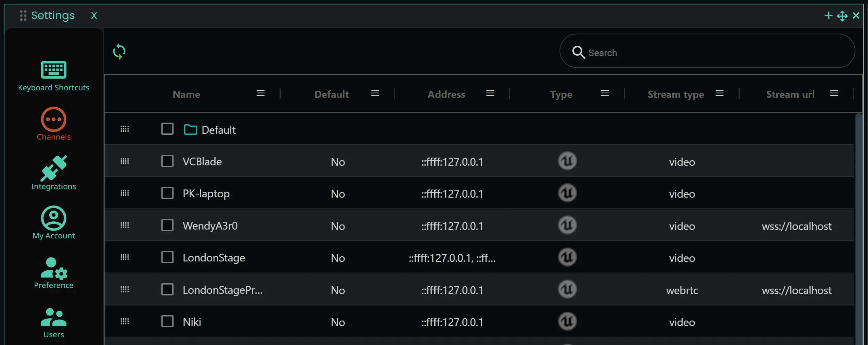
Task: Click the move panel icon at top right
Action: (x=843, y=16)
